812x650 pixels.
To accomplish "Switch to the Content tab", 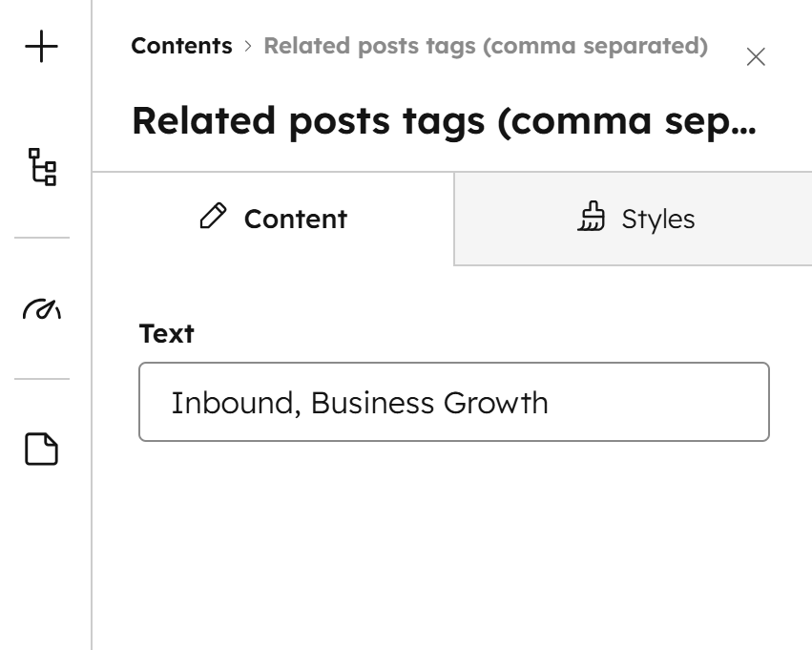I will (x=273, y=219).
